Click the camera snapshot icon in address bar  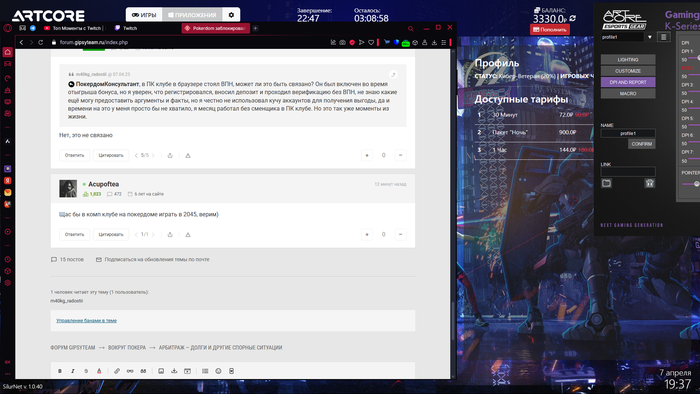(342, 42)
